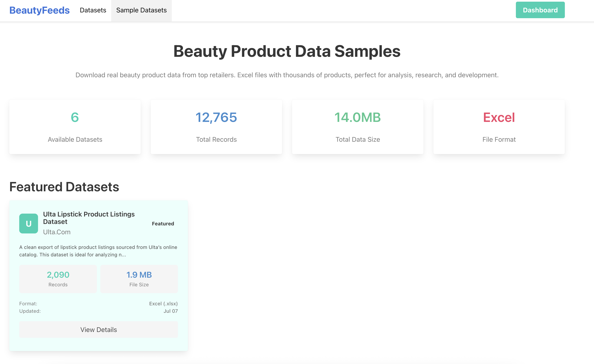
Task: Click the Excel File Format card
Action: click(x=499, y=126)
